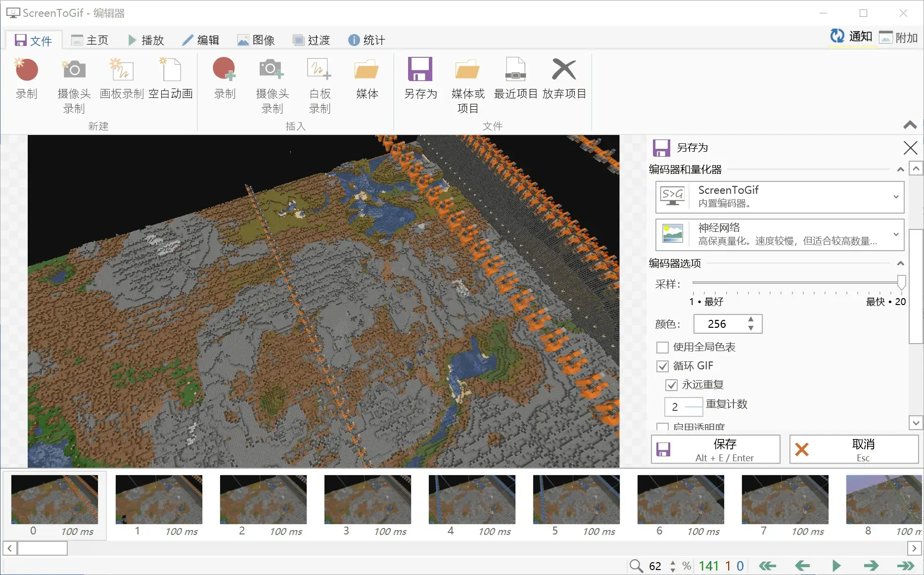Close the 另存为 panel
The image size is (924, 575).
(x=910, y=148)
